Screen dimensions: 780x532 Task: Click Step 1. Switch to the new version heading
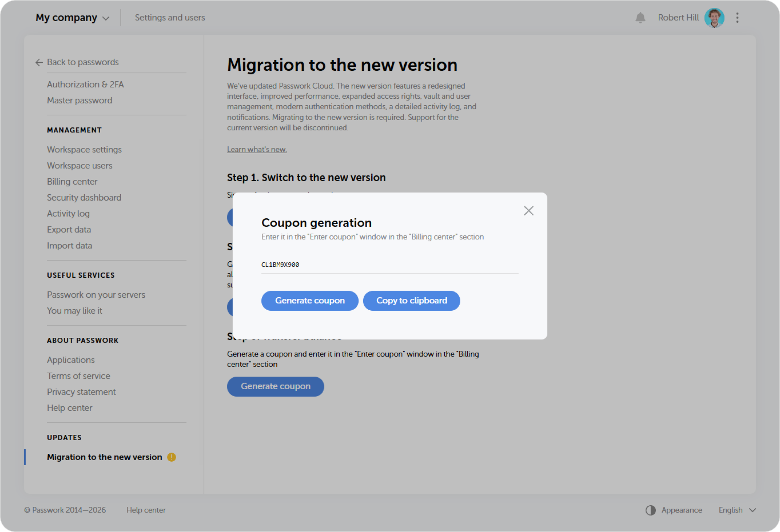click(306, 178)
